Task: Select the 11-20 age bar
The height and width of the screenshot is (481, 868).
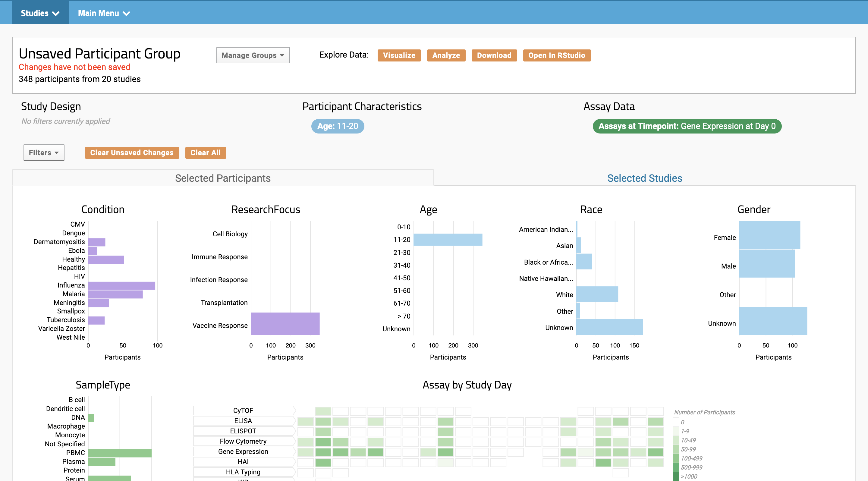Action: pos(448,240)
